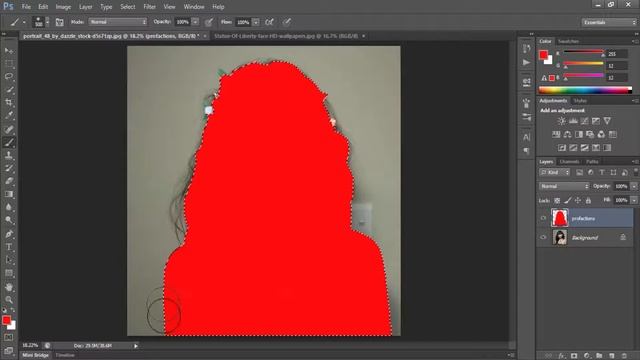Add a Color Balance adjustment
The width and height of the screenshot is (640, 360).
click(x=567, y=134)
